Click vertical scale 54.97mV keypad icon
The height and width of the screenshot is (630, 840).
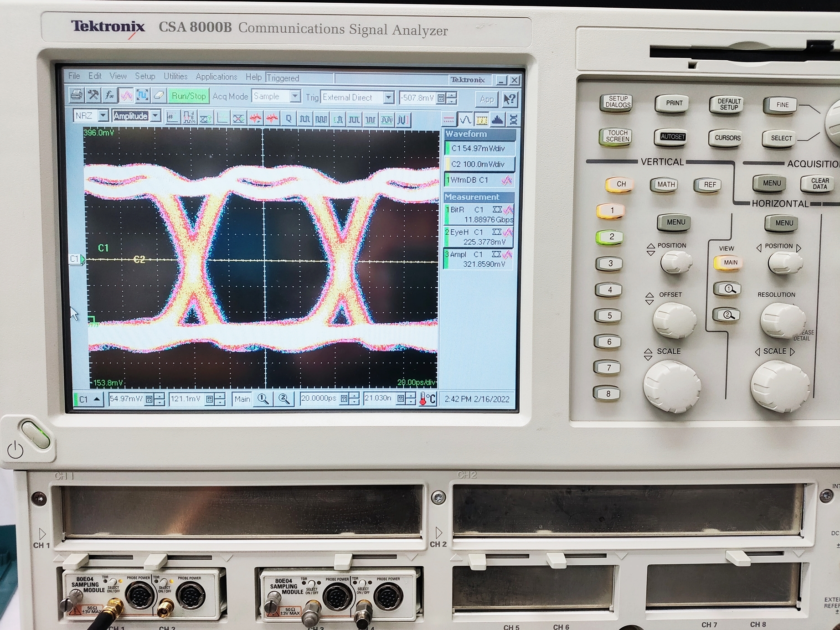[149, 399]
